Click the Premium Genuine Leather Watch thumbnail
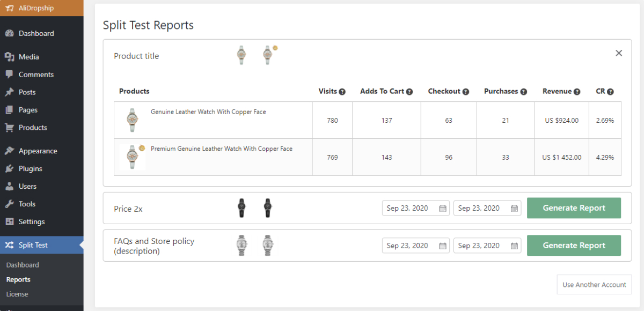 click(132, 157)
